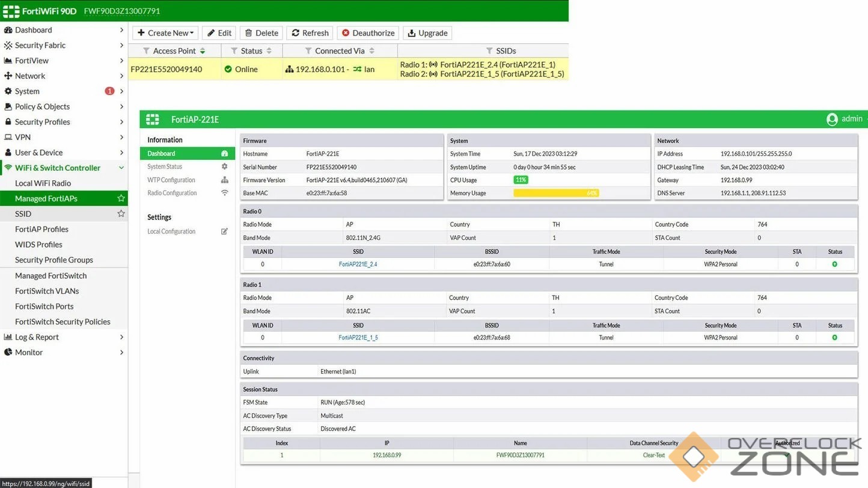Image resolution: width=868 pixels, height=488 pixels.
Task: Click the Radio Configuration wifi icon
Action: coord(224,193)
